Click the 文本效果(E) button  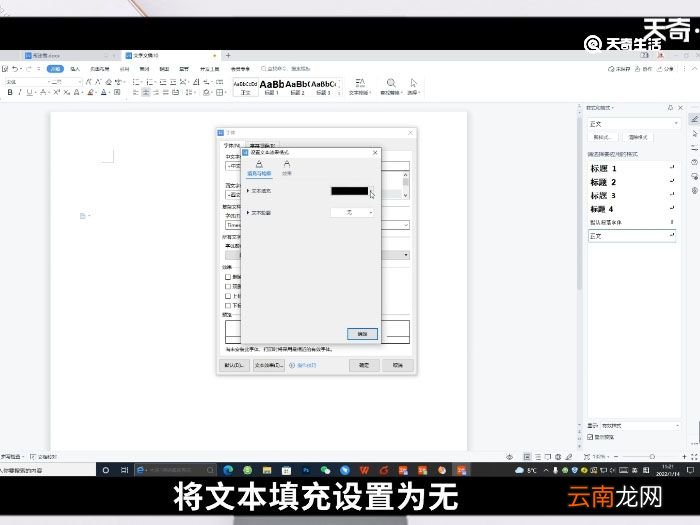(x=269, y=365)
